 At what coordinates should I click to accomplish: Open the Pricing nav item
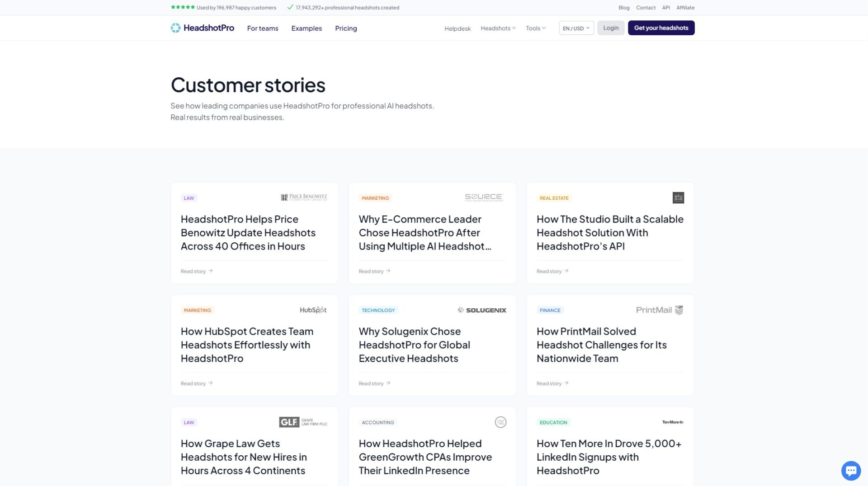click(346, 28)
